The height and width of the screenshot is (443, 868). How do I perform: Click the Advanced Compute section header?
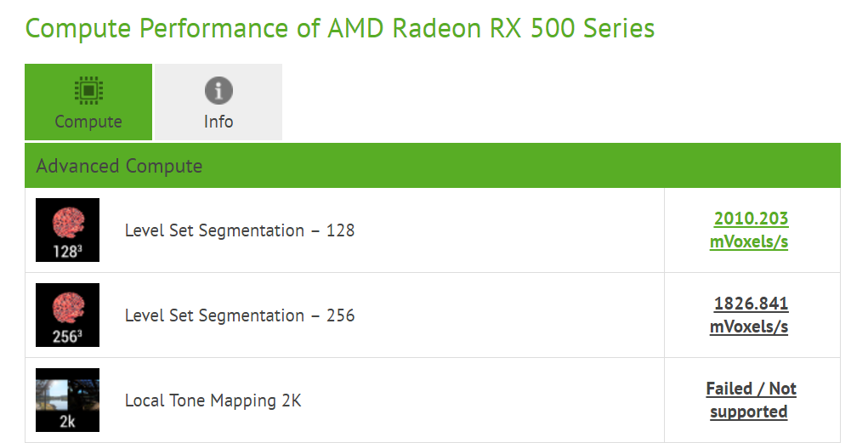(119, 166)
